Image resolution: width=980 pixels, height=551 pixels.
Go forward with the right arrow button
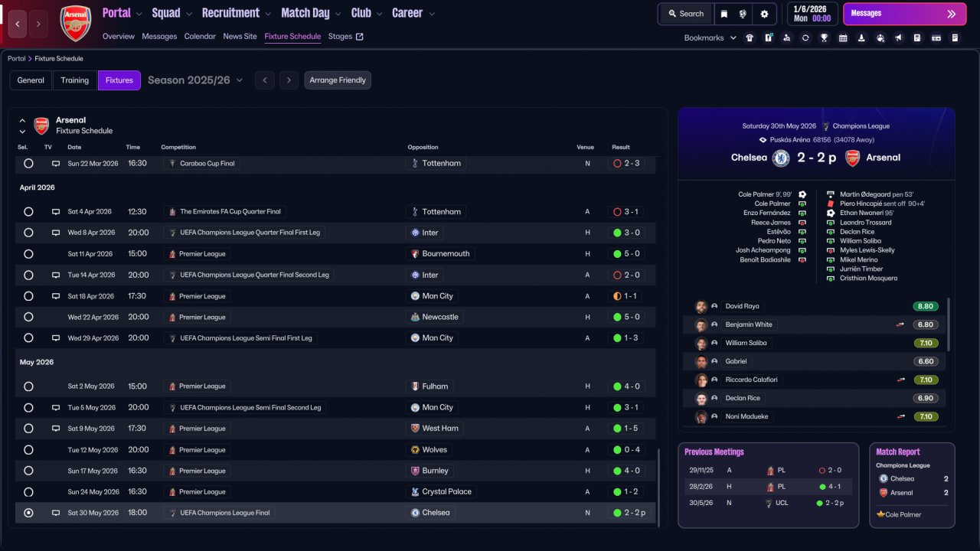pyautogui.click(x=38, y=24)
